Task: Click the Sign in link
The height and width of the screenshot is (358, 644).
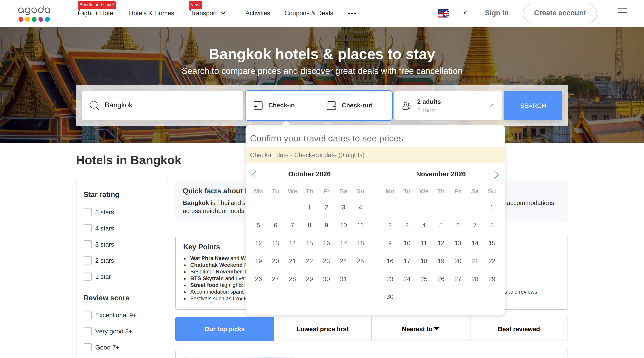Action: tap(496, 13)
